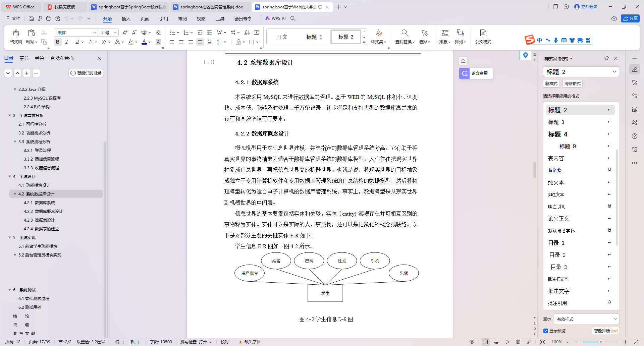Screen dimensions: 644x346
Task: Collapse the 4 系统设计 outline node
Action: tap(9, 176)
